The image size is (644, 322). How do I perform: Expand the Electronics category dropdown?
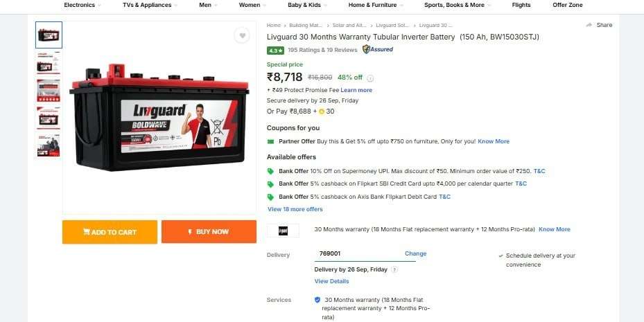pos(82,5)
